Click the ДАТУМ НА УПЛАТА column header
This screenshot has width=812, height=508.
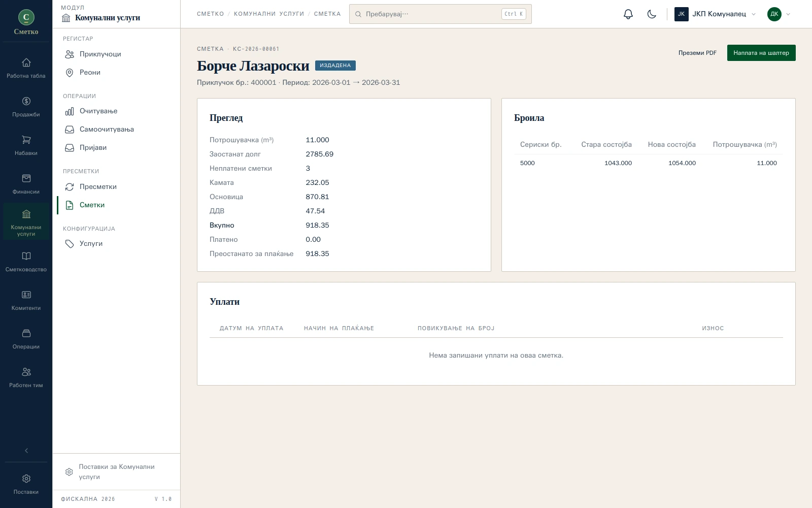coord(251,328)
